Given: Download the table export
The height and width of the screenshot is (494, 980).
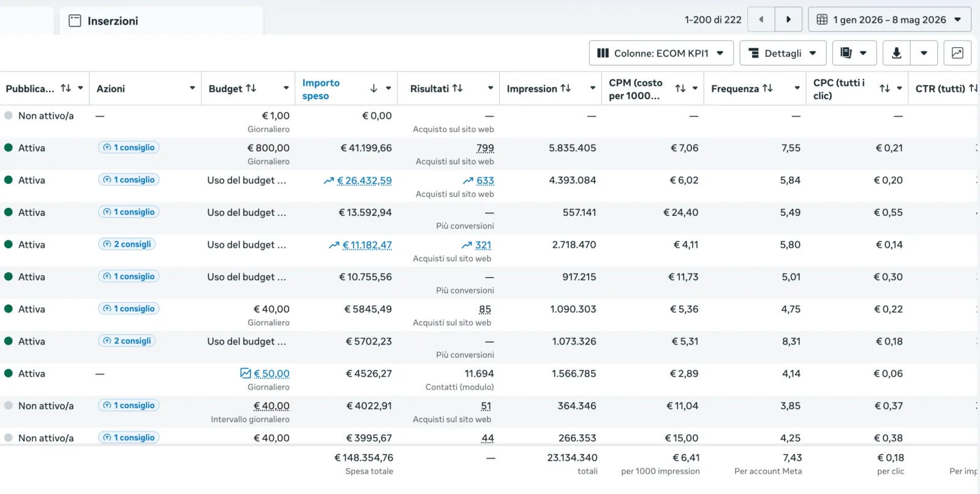Looking at the screenshot, I should point(896,53).
